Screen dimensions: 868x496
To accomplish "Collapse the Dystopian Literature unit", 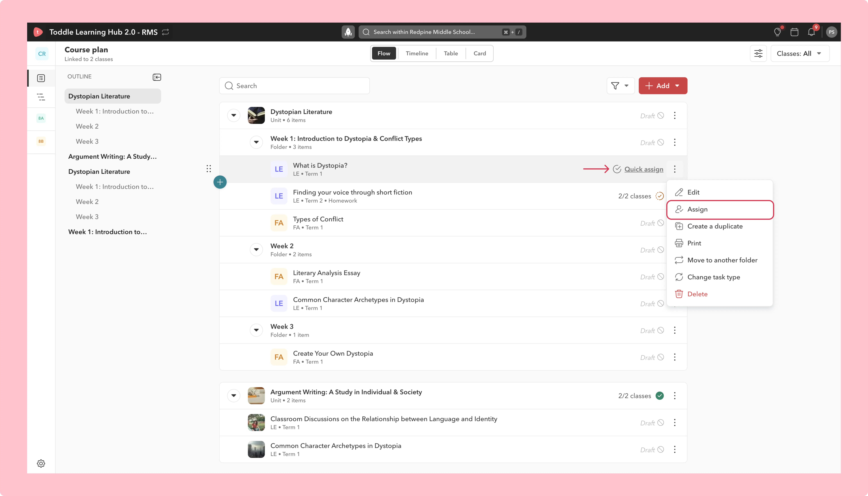I will pos(234,116).
